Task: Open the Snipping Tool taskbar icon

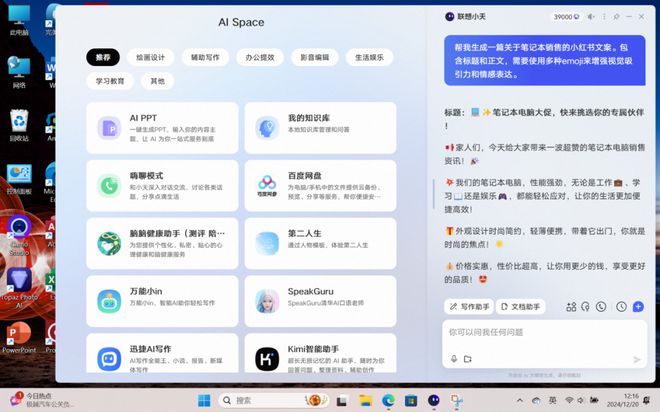Action: click(456, 400)
